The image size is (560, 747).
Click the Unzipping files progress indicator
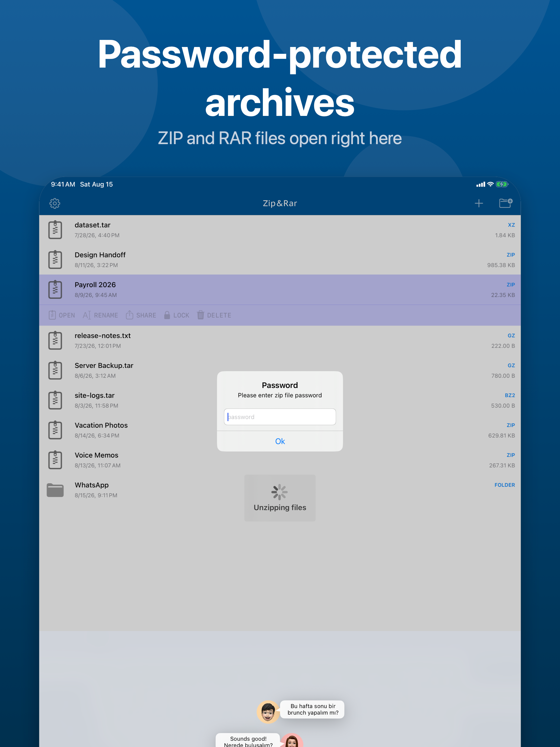click(280, 498)
